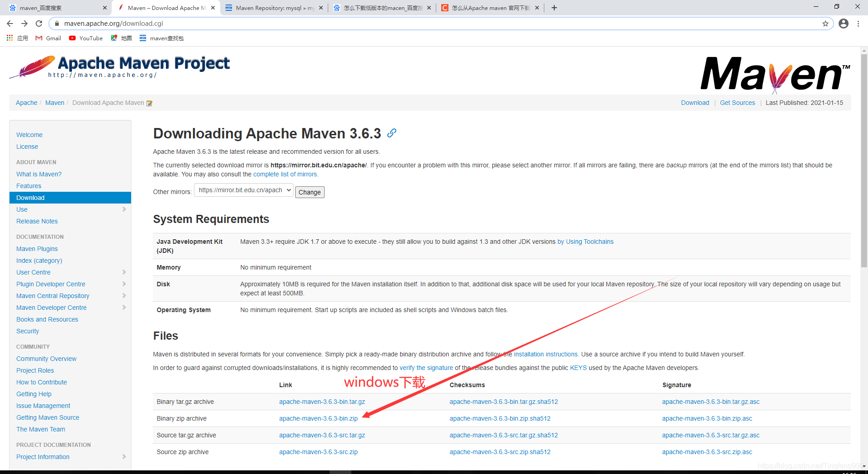Open the maps bookmark 地图

121,38
